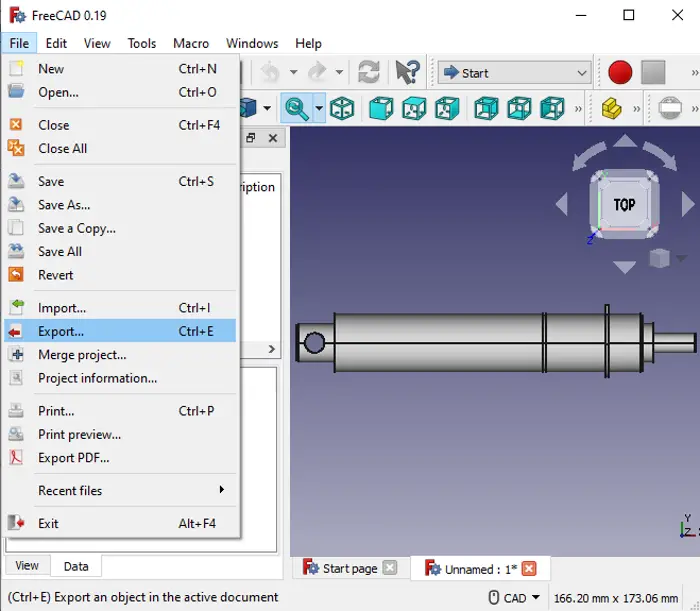Open the zoom fit tool dropdown arrow
Screen dimensions: 700x611
(x=319, y=108)
